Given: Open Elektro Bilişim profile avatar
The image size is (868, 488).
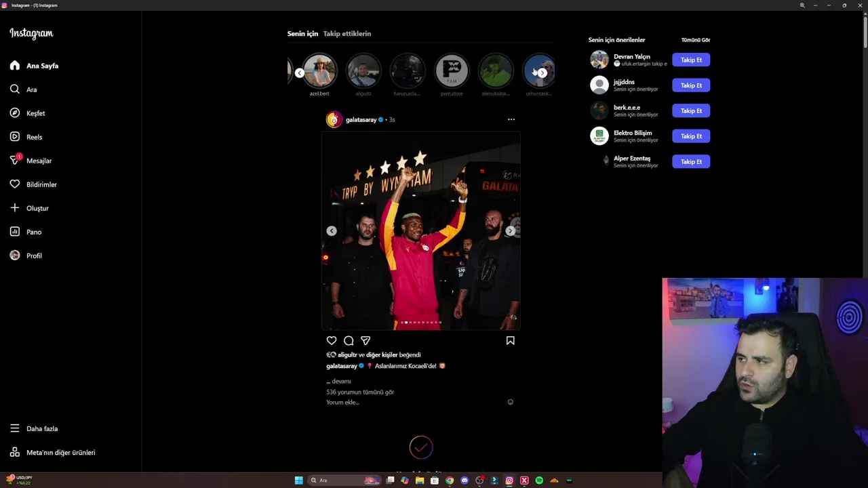Looking at the screenshot, I should click(x=599, y=136).
